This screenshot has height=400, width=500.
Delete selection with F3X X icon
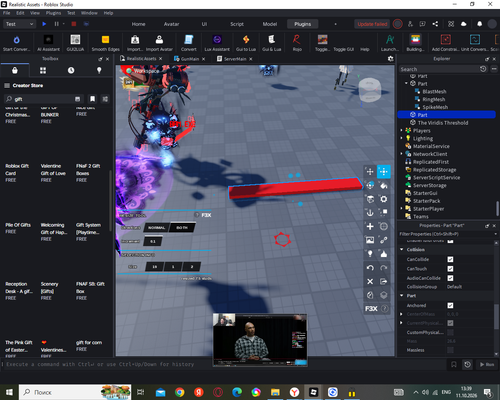[x=370, y=281]
